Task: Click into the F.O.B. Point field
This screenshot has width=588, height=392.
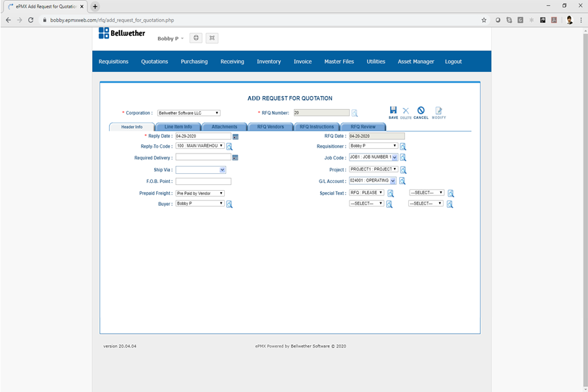Action: click(203, 182)
